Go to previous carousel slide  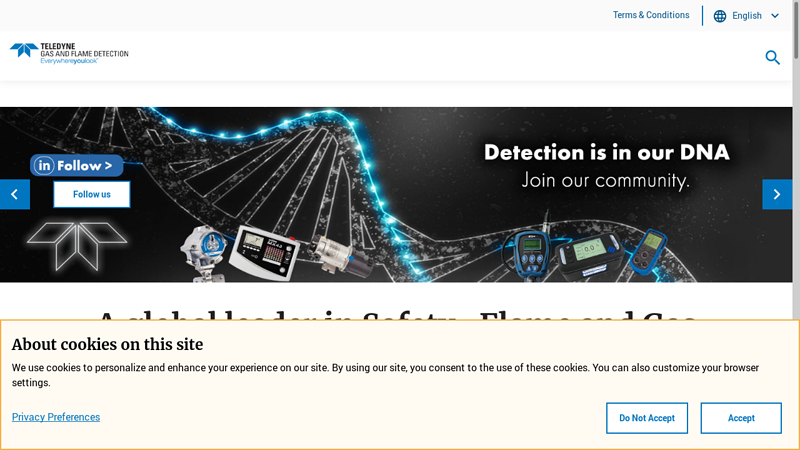coord(15,194)
